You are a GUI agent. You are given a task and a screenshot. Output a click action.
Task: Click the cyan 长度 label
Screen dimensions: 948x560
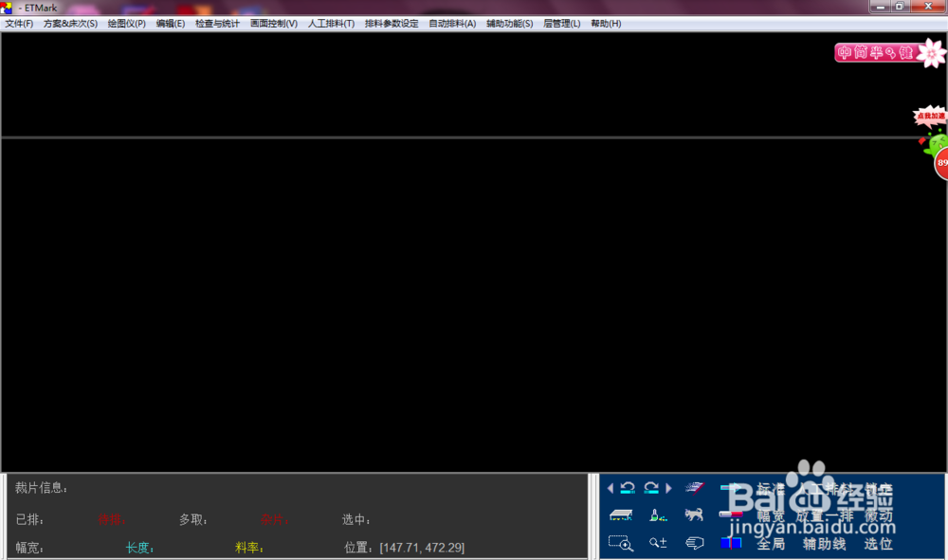click(139, 548)
